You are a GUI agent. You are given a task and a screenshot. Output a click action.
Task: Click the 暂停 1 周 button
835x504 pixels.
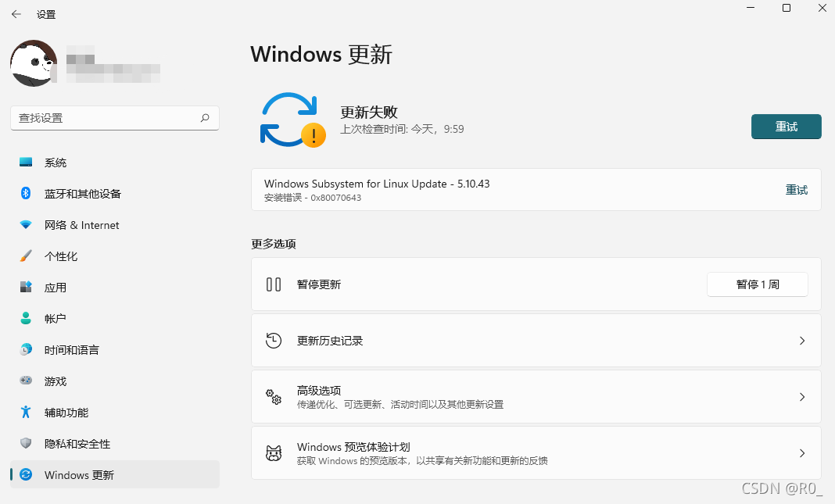click(x=758, y=284)
